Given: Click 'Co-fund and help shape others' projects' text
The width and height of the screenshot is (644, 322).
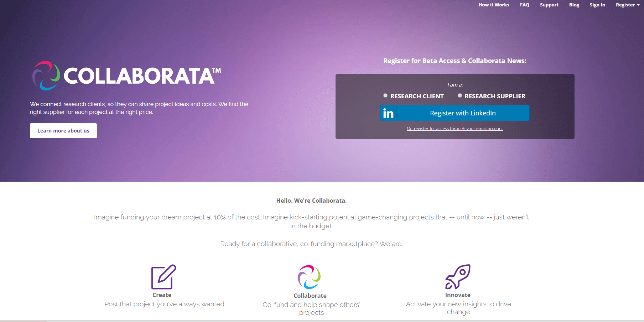Looking at the screenshot, I should (311, 309).
